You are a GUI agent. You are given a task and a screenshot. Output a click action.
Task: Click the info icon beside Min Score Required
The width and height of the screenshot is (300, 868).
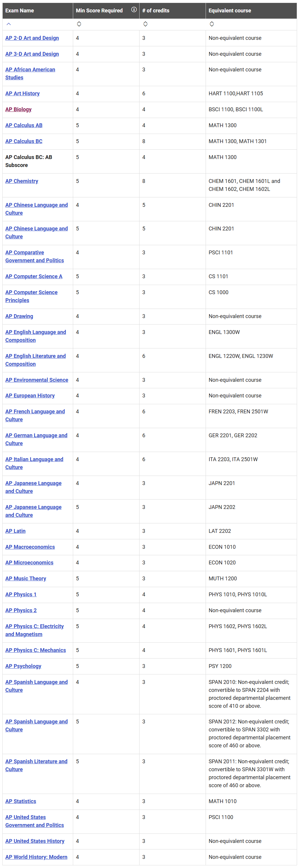coord(134,10)
